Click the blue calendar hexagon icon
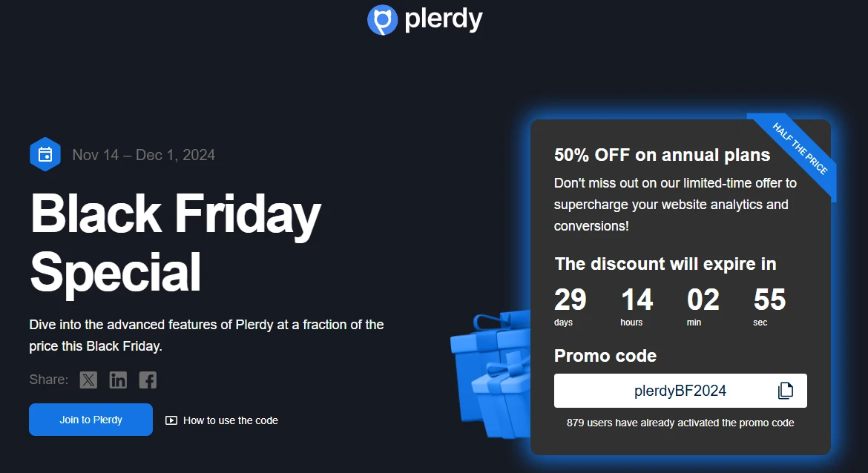This screenshot has height=473, width=868. point(45,154)
